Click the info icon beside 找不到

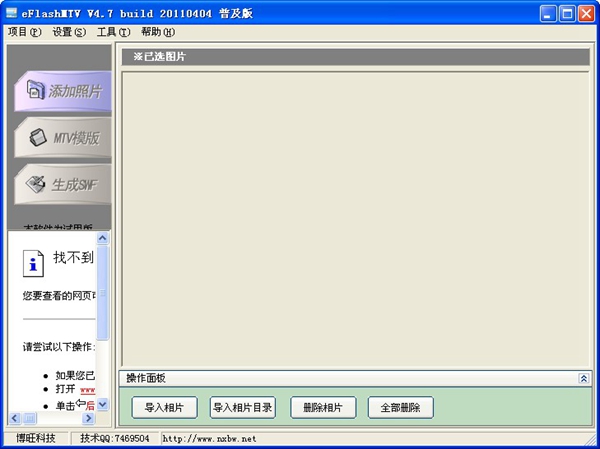pos(35,263)
